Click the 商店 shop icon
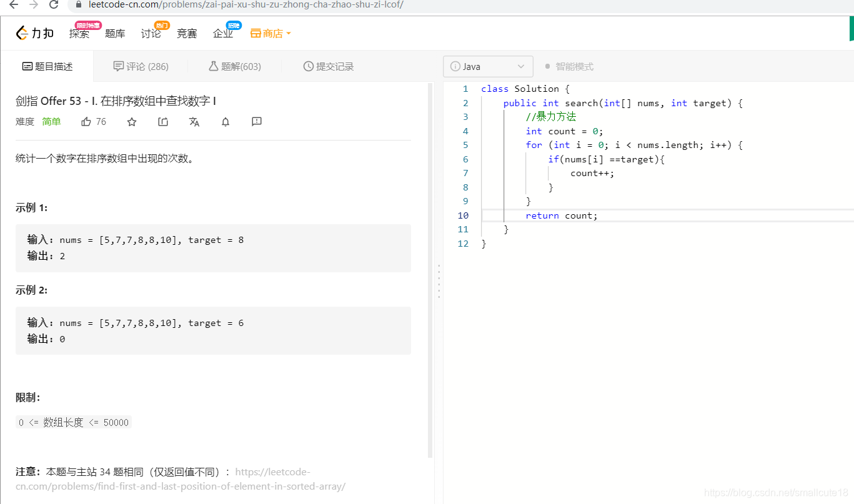The image size is (854, 504). [x=256, y=34]
